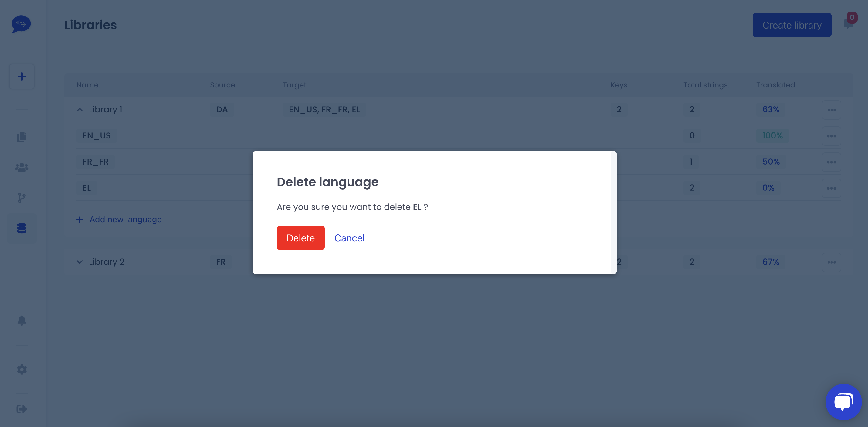Click the 63% translated value for Library 1
Image resolution: width=868 pixels, height=427 pixels.
pyautogui.click(x=771, y=110)
